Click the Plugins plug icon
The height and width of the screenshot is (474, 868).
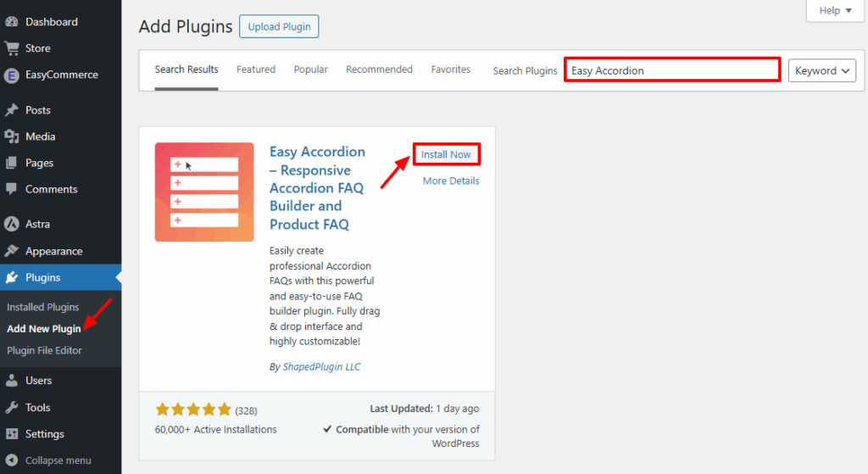pyautogui.click(x=12, y=277)
